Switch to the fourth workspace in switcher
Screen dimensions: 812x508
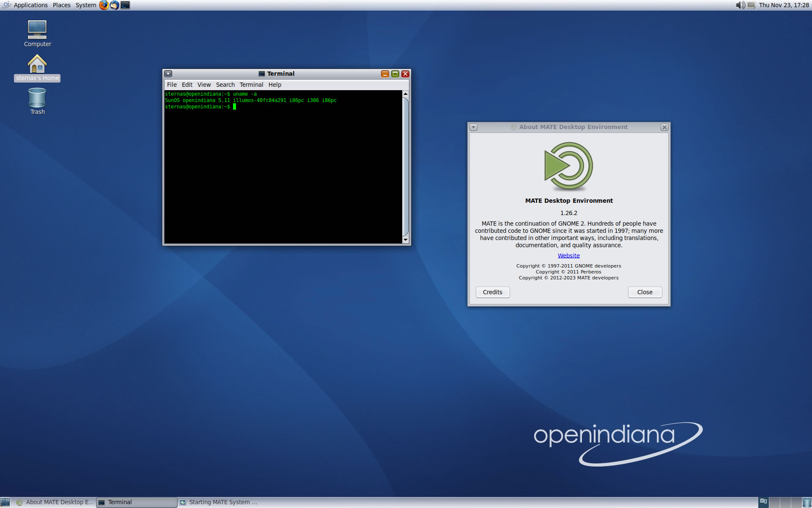pos(796,502)
